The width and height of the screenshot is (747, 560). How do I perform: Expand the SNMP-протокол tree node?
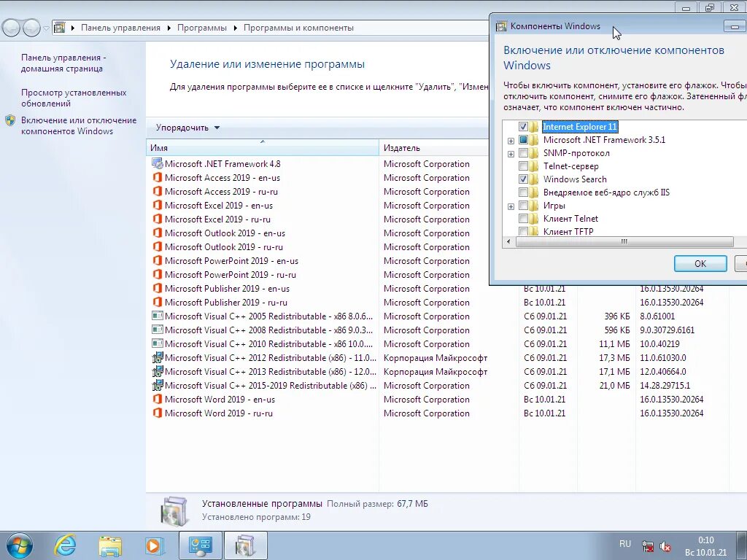pyautogui.click(x=511, y=154)
